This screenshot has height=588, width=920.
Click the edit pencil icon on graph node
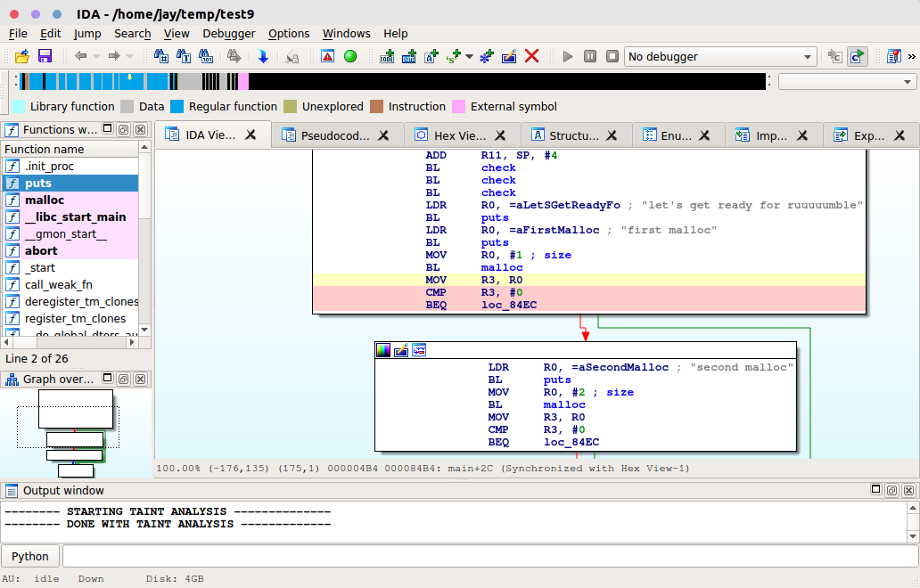tap(401, 350)
